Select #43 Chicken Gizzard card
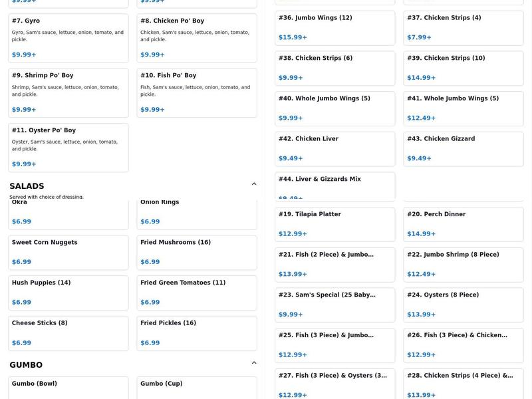This screenshot has height=399, width=532. (463, 148)
